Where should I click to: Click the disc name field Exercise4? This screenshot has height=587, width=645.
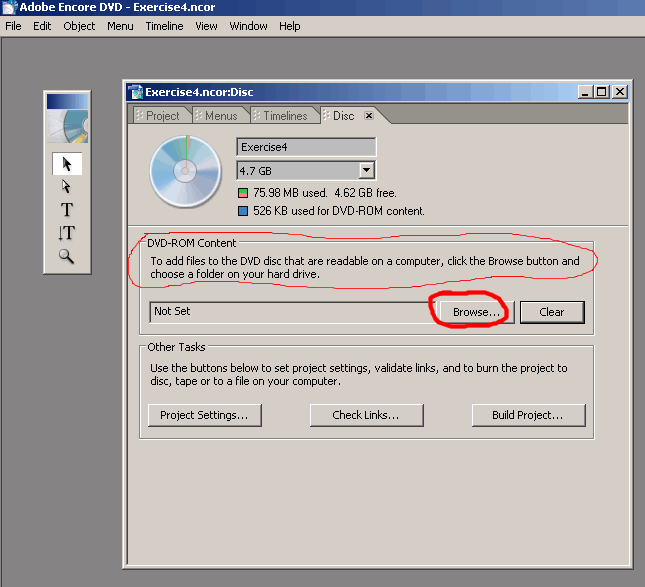point(306,147)
